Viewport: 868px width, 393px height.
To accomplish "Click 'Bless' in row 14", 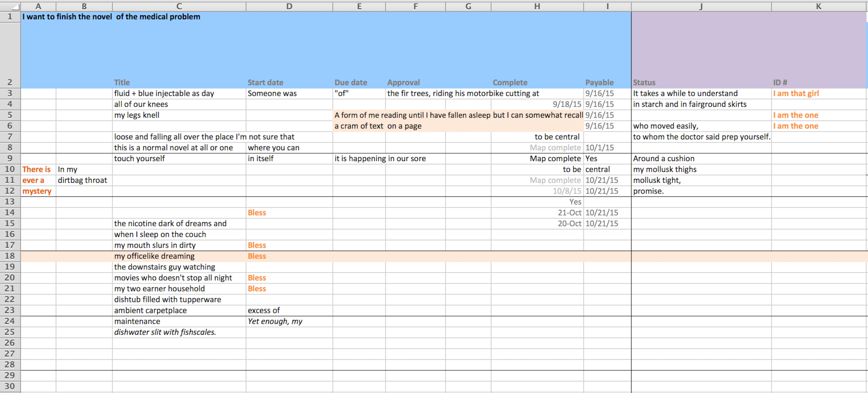I will click(x=289, y=213).
